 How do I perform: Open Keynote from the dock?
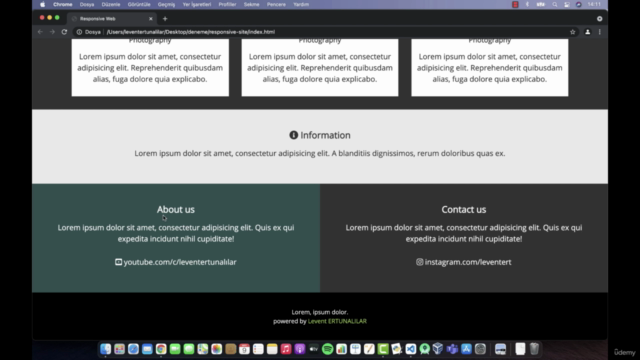point(355,349)
